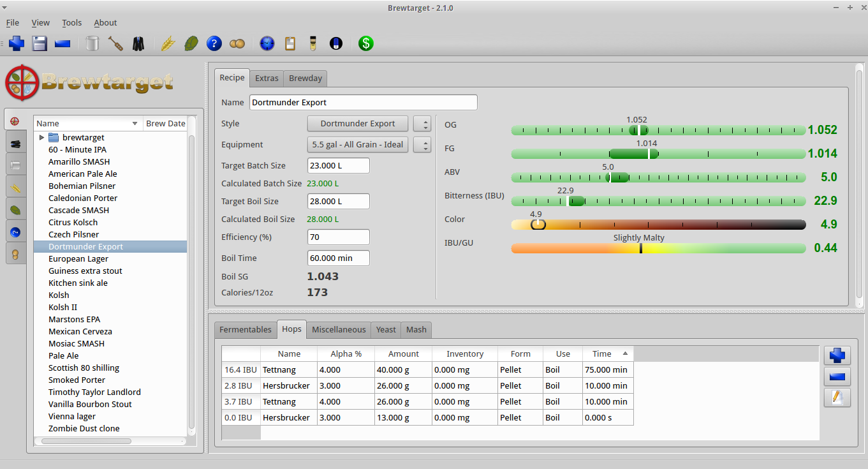This screenshot has width=868, height=469.
Task: Select the fermentables grain sidebar tab
Action: pos(16,187)
